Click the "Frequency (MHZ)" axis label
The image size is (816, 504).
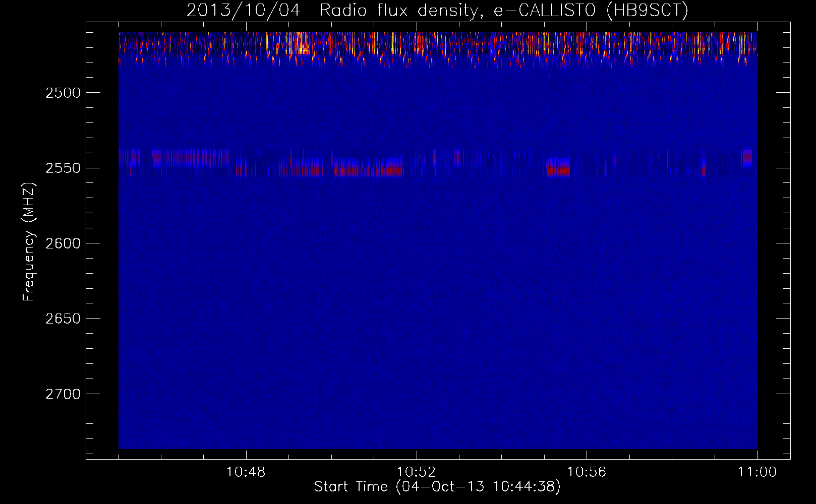(29, 242)
